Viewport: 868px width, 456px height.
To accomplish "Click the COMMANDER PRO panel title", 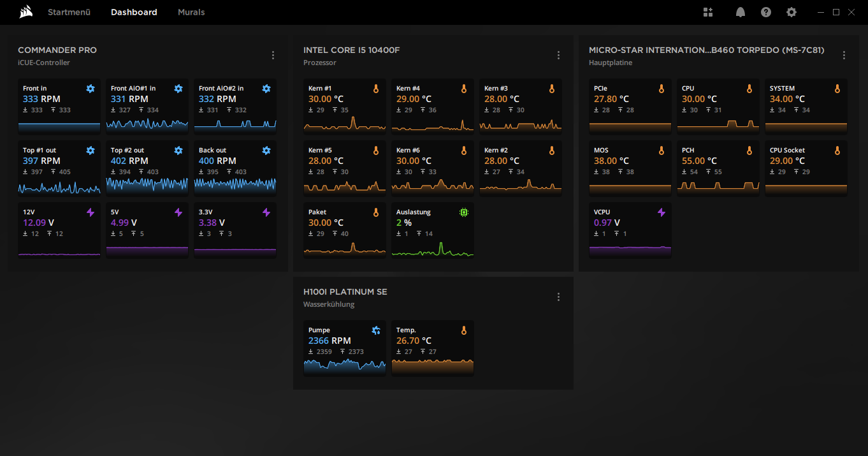I will pyautogui.click(x=57, y=50).
